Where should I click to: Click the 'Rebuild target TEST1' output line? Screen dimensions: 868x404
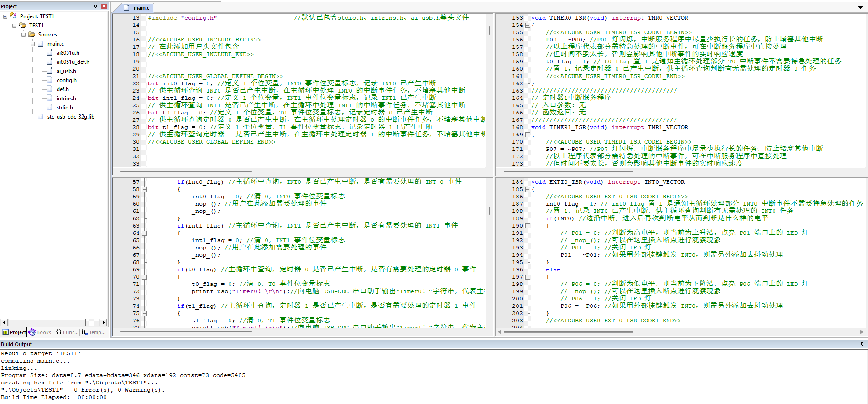(x=41, y=354)
